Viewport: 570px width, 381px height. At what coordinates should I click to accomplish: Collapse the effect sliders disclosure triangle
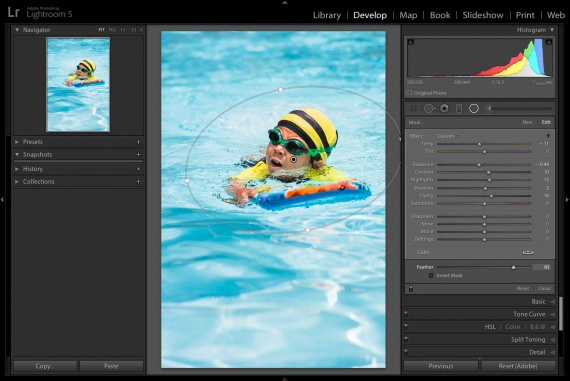pos(548,136)
